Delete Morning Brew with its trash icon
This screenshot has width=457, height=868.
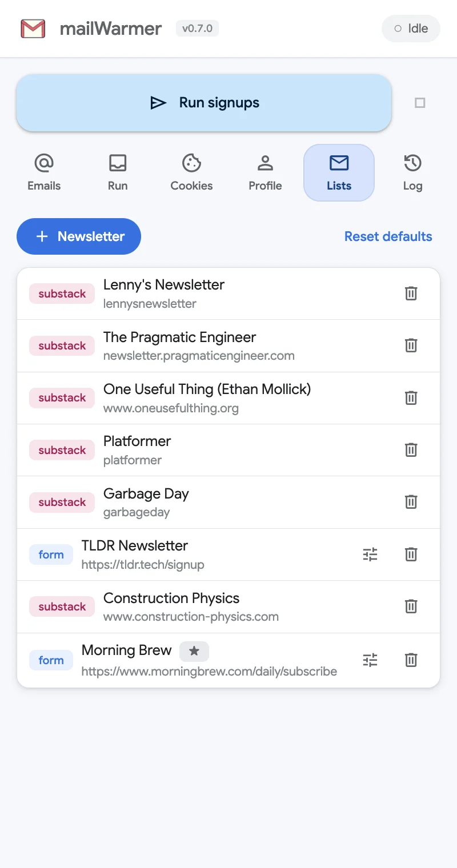[411, 660]
